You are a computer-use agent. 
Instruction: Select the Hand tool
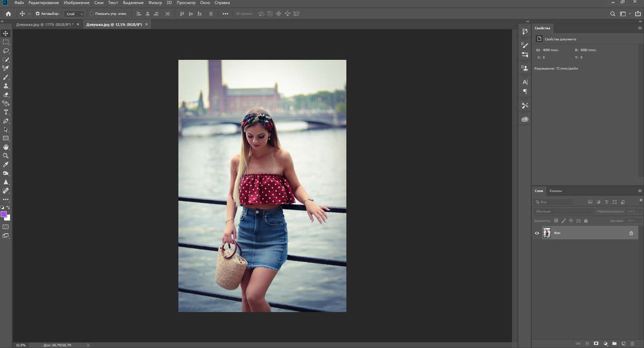tap(6, 147)
